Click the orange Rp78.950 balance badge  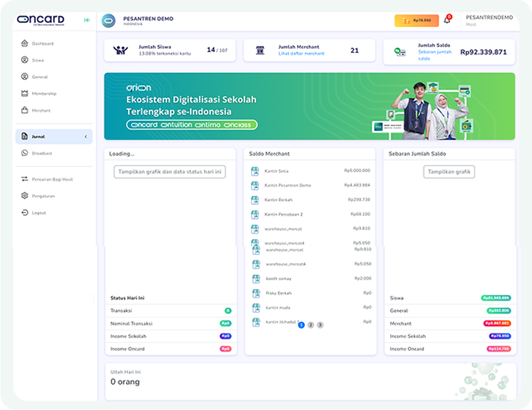[416, 21]
